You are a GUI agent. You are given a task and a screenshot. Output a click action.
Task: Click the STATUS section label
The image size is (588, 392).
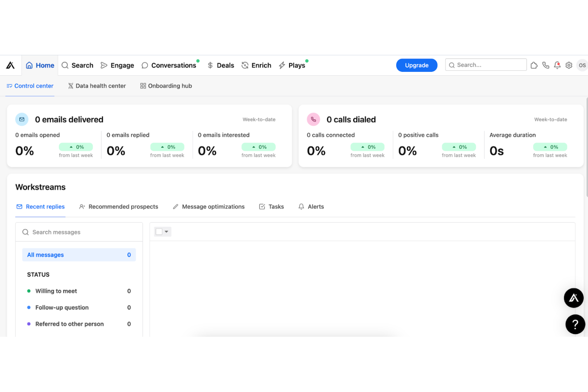coord(38,274)
